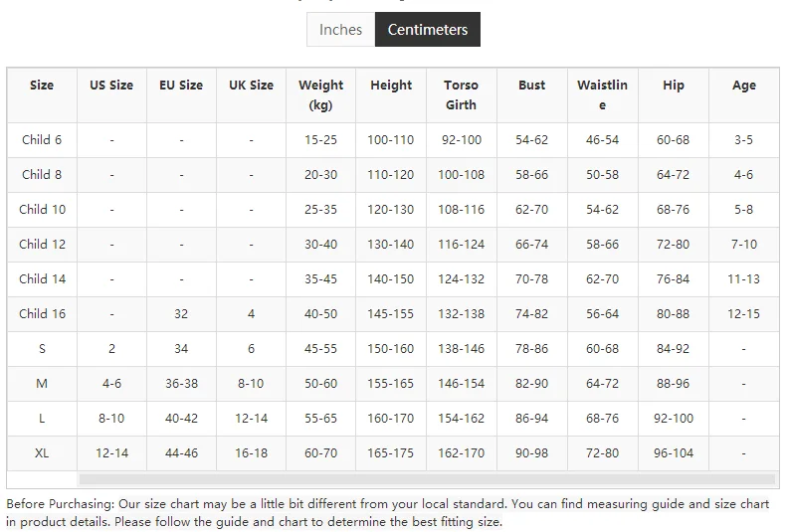
Task: Select the Hip column header
Action: pos(674,86)
